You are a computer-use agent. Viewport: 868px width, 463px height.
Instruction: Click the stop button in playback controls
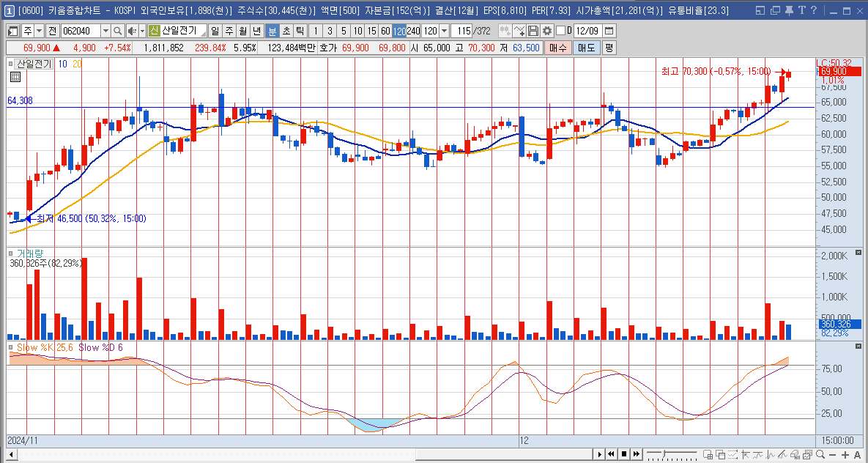click(x=624, y=455)
